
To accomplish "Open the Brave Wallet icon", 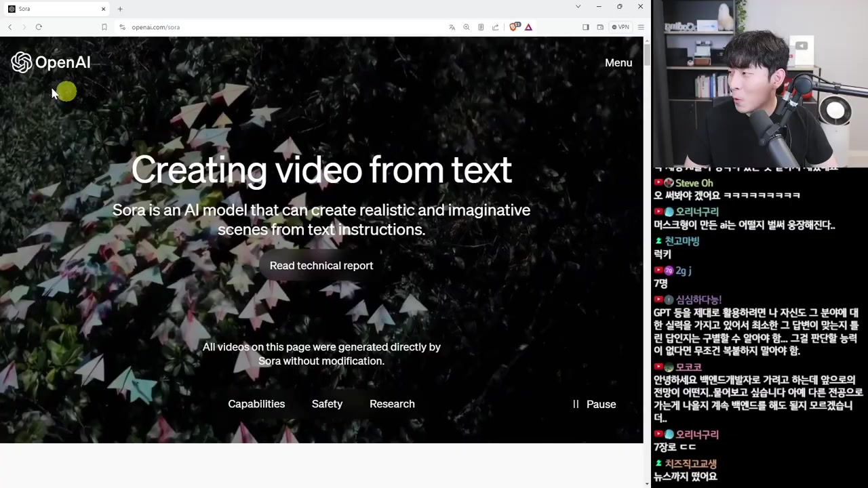I will pyautogui.click(x=600, y=27).
